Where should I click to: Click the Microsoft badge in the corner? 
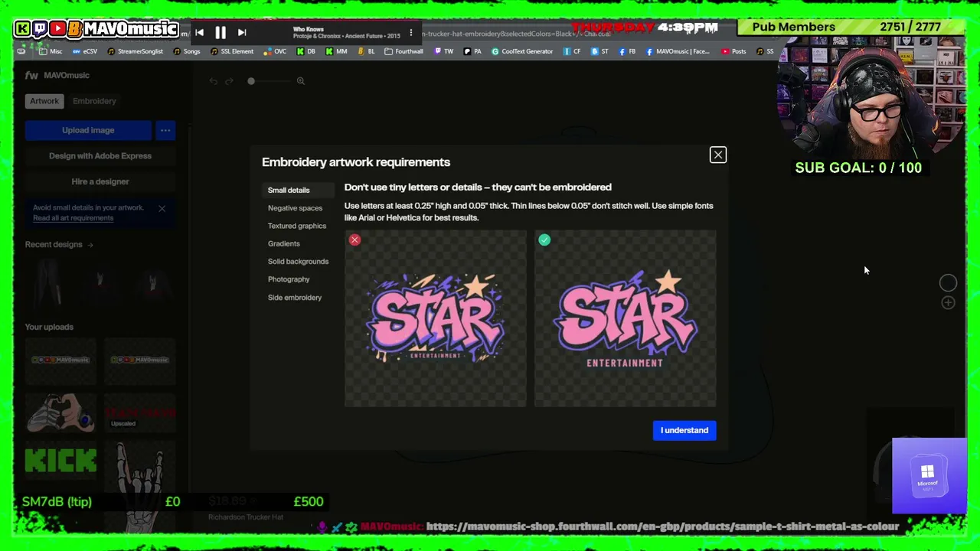click(929, 475)
